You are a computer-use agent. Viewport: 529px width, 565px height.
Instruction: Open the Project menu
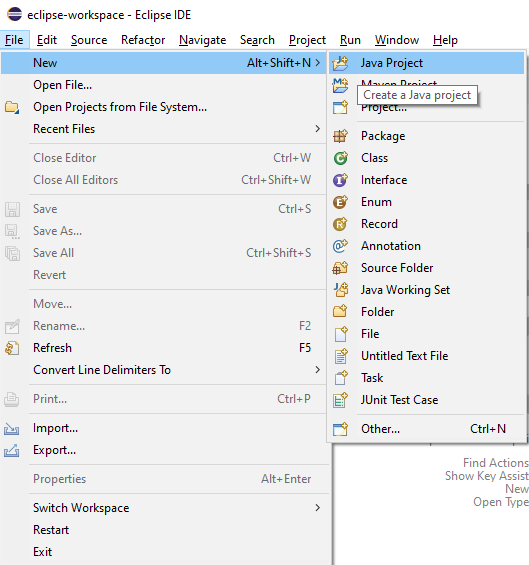click(x=307, y=40)
